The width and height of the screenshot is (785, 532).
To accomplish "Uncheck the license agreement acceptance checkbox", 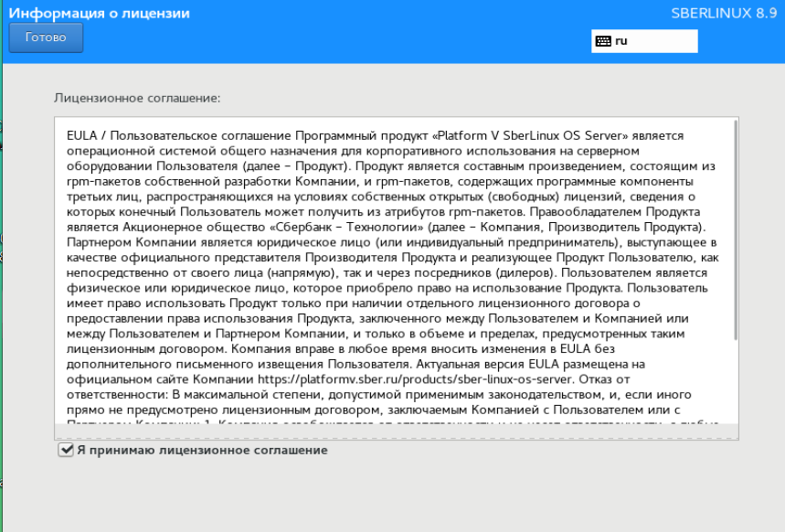I will coord(65,450).
